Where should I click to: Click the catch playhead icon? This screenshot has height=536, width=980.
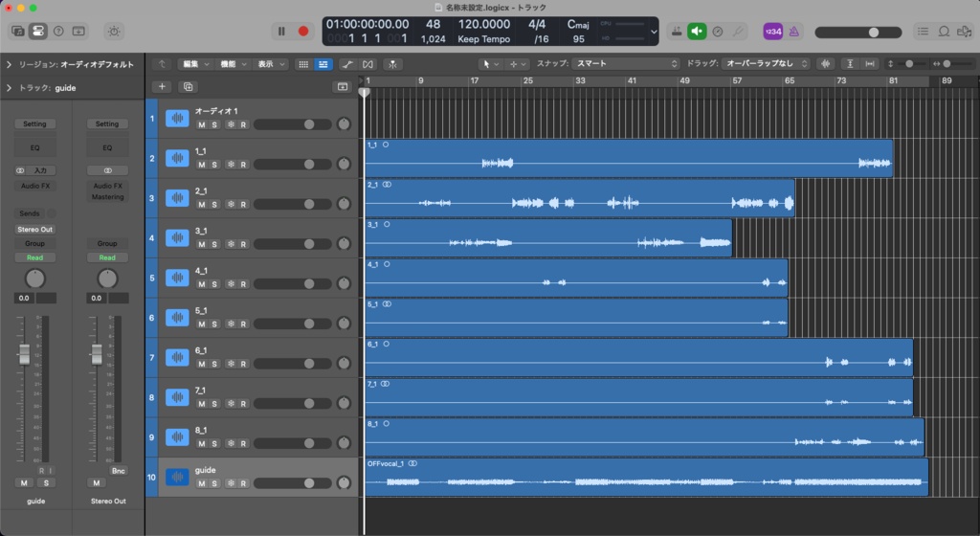click(392, 64)
